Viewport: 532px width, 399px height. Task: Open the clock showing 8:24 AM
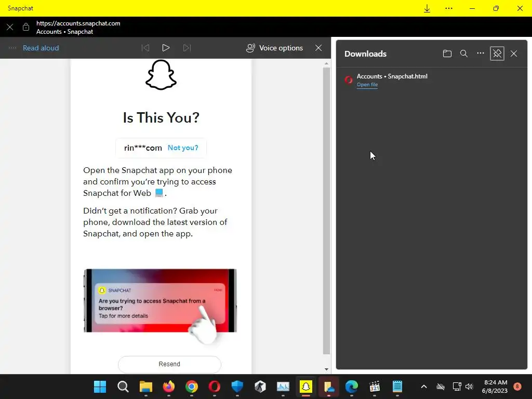coord(495,387)
